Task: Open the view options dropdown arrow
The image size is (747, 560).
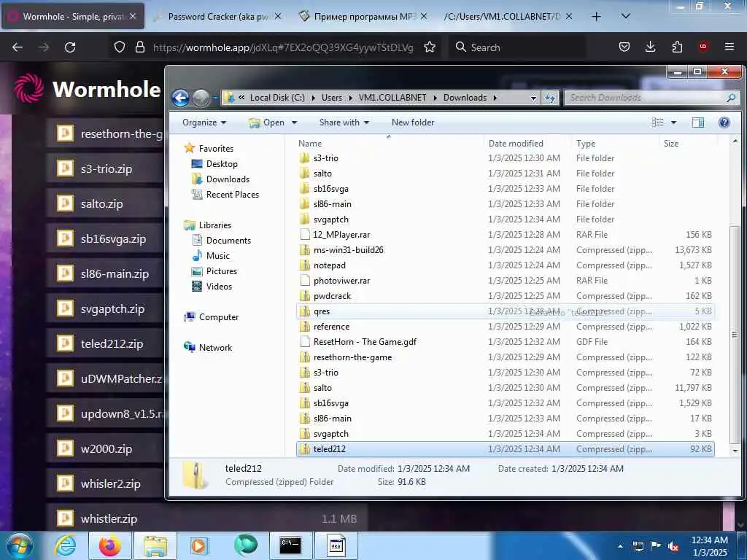Action: pos(673,122)
